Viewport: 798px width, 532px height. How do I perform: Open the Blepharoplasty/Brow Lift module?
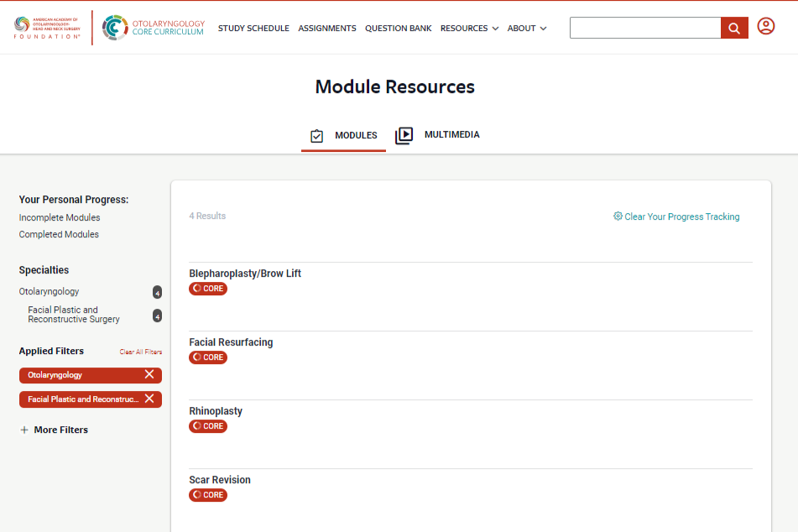pyautogui.click(x=245, y=274)
